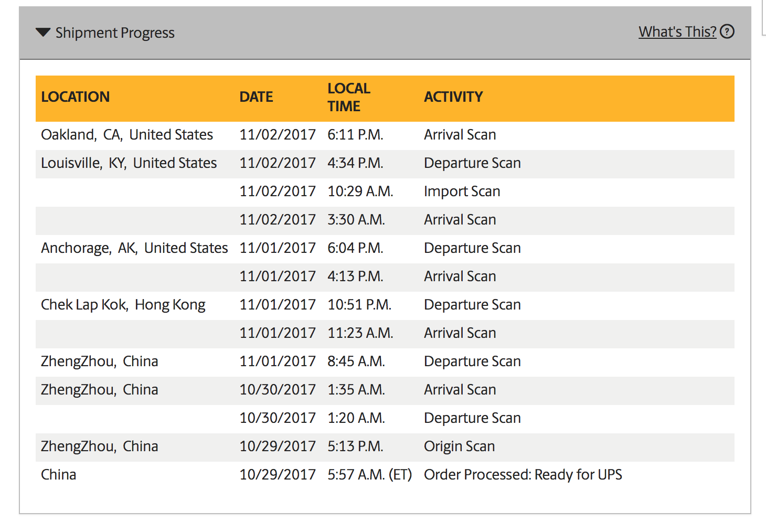This screenshot has height=532, width=766.
Task: Click the Import Scan activity entry
Action: click(462, 191)
